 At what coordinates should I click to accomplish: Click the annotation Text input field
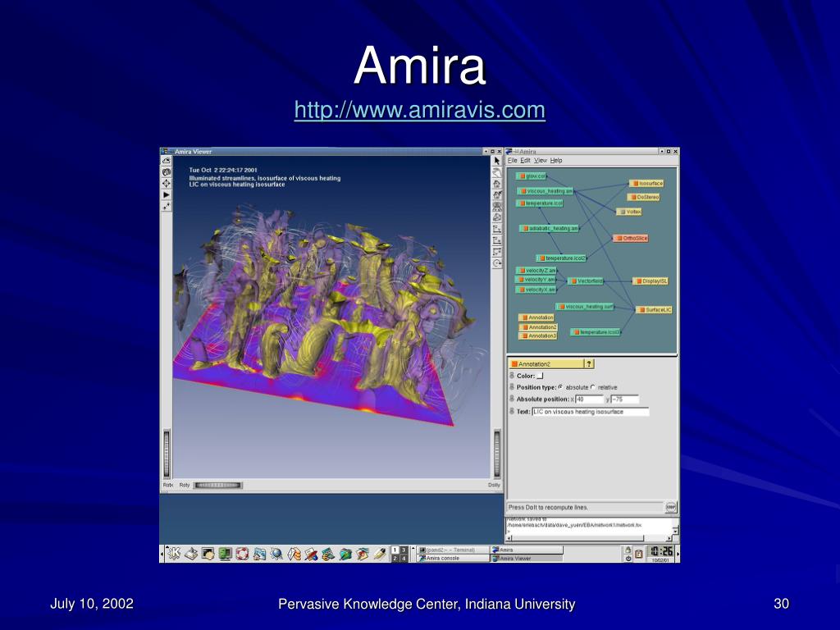pos(591,412)
